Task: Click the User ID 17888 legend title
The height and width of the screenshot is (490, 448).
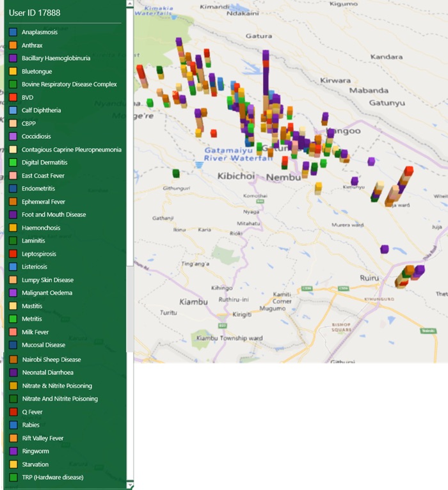Action: click(x=35, y=13)
